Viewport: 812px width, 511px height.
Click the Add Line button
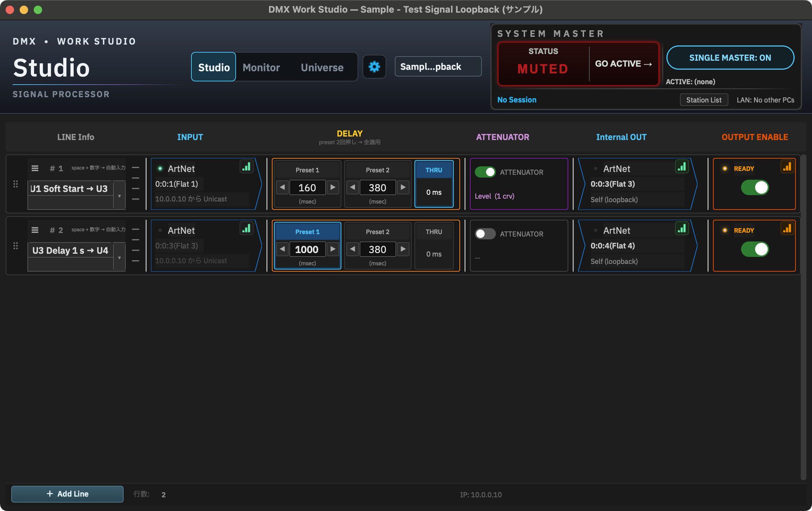[x=67, y=494]
